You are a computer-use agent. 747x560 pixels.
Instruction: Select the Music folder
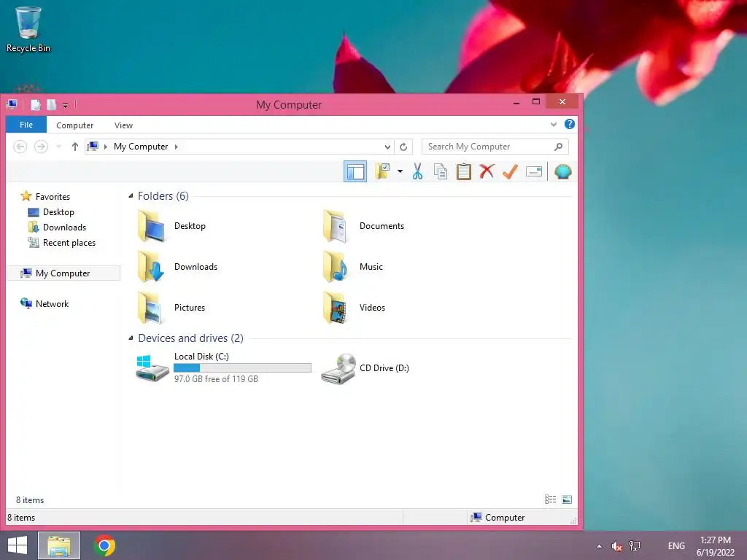click(x=353, y=267)
